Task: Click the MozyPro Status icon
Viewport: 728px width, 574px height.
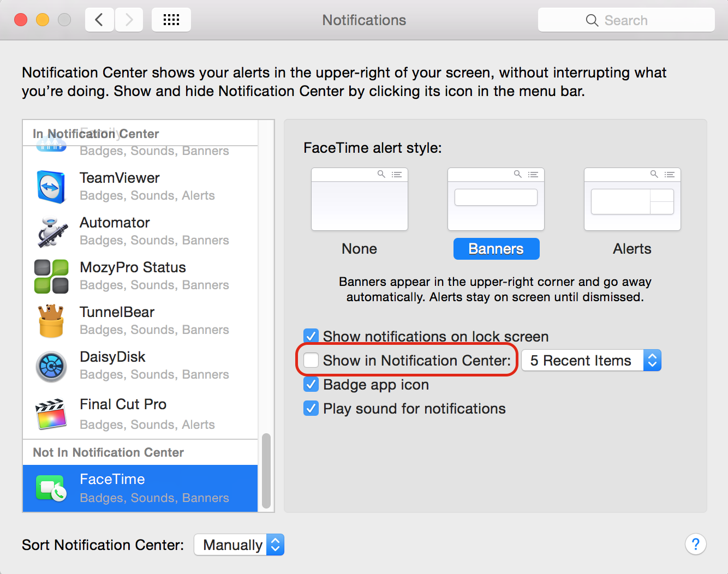Action: [x=51, y=276]
